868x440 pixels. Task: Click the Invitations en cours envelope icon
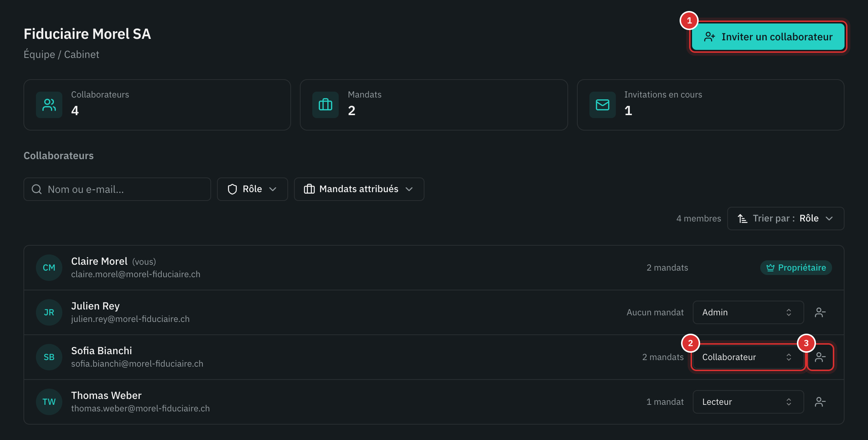click(603, 105)
